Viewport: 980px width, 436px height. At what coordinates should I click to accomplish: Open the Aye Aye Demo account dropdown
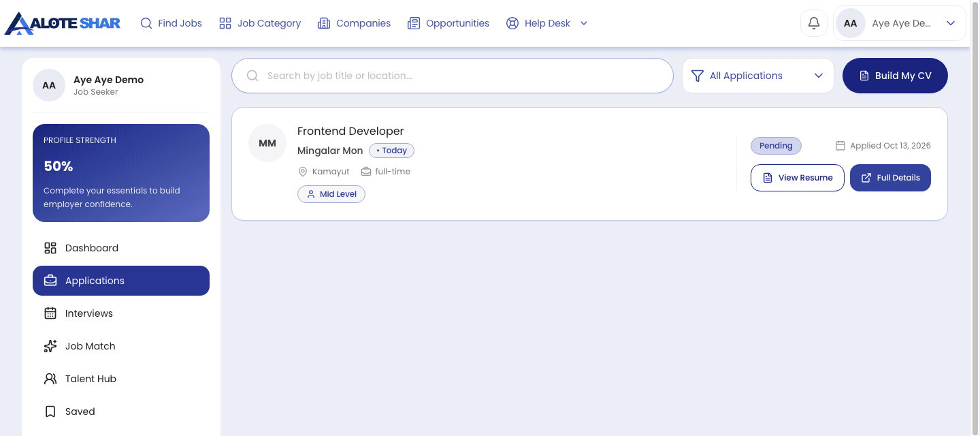[900, 23]
